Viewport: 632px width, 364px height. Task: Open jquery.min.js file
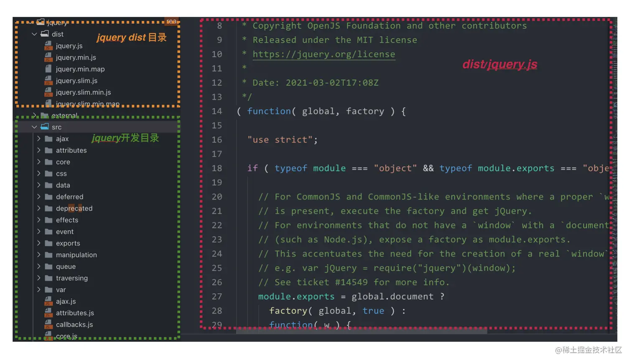pos(76,58)
